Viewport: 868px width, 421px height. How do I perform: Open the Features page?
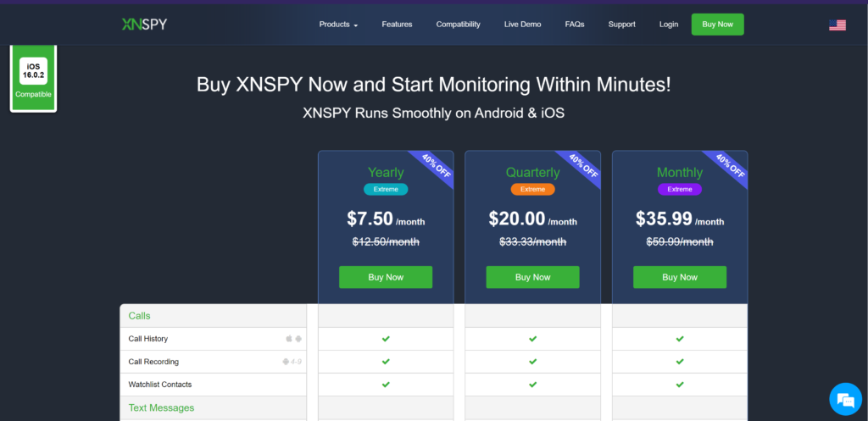pyautogui.click(x=397, y=25)
